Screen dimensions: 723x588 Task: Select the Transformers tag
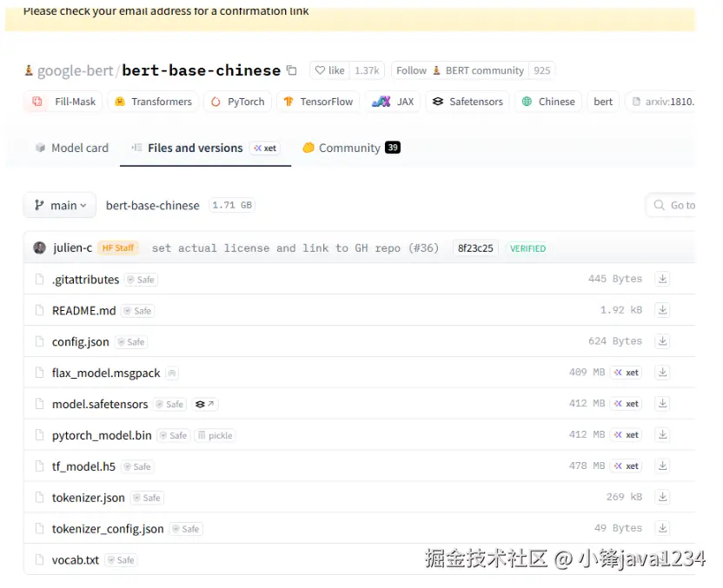[153, 102]
